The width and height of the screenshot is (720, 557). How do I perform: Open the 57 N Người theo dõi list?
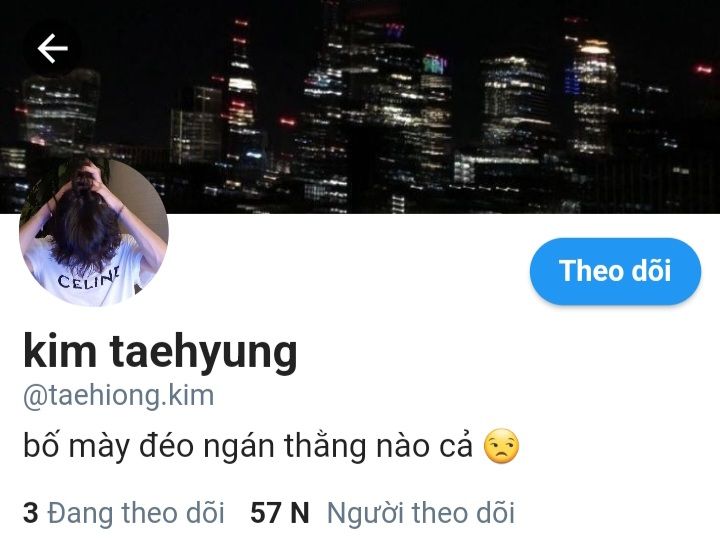point(382,512)
